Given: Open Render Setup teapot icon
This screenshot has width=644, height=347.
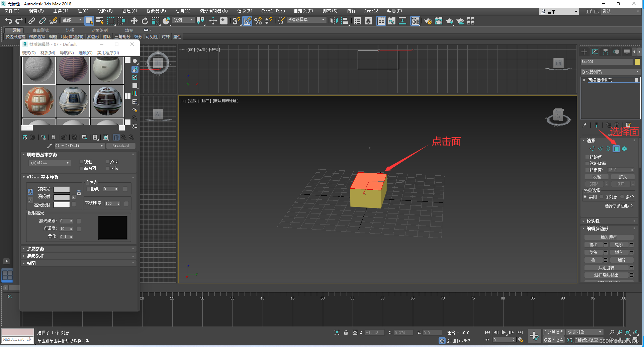Looking at the screenshot, I should pos(428,21).
